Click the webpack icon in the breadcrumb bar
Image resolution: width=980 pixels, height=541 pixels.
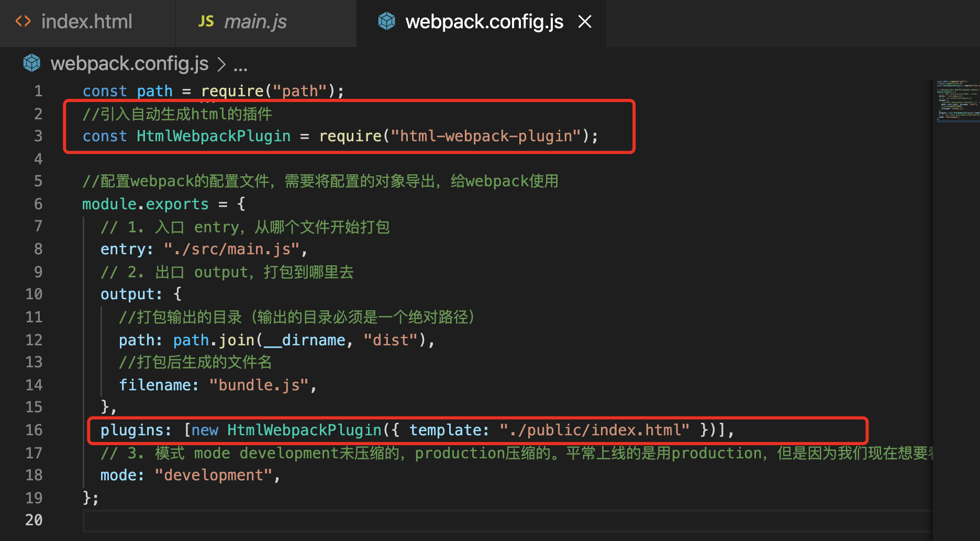tap(31, 63)
